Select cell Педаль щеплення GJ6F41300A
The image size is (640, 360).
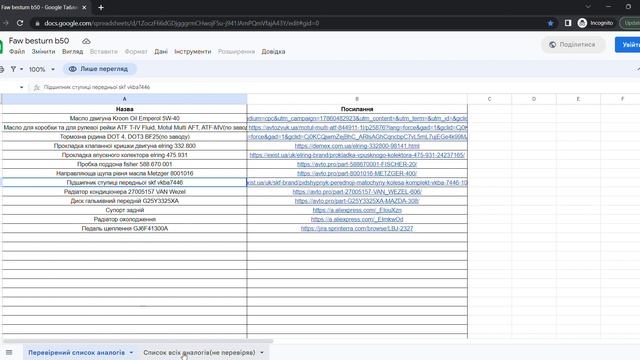[x=124, y=229]
